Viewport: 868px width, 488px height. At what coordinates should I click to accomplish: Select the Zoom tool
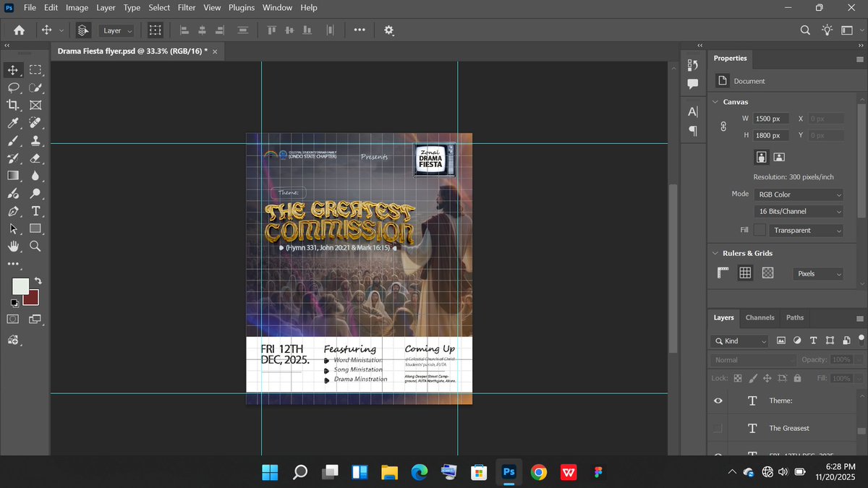(x=35, y=246)
